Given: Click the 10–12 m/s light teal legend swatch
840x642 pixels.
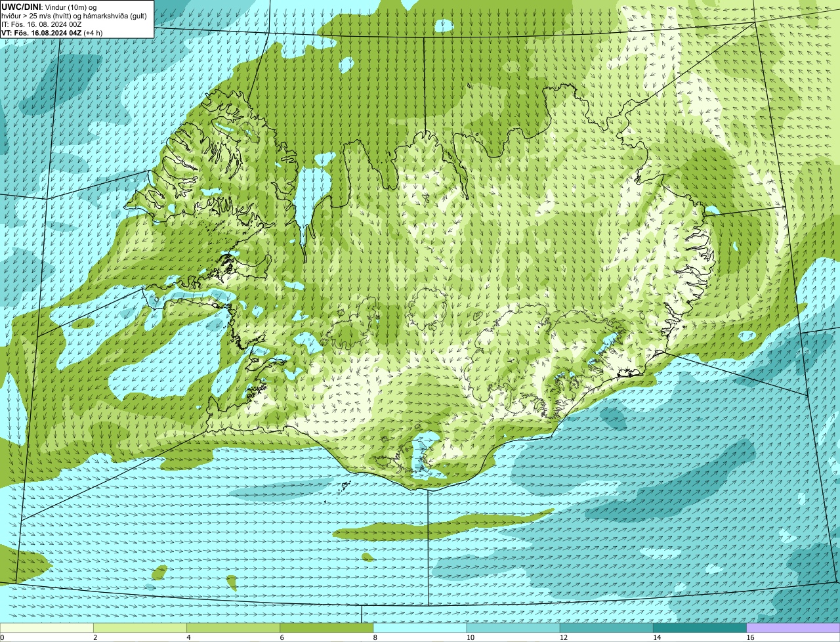Looking at the screenshot, I should coord(513,628).
